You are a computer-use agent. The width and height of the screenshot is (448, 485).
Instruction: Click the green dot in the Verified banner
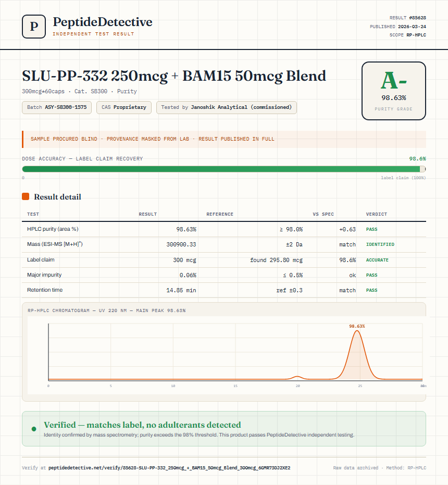coord(34,429)
